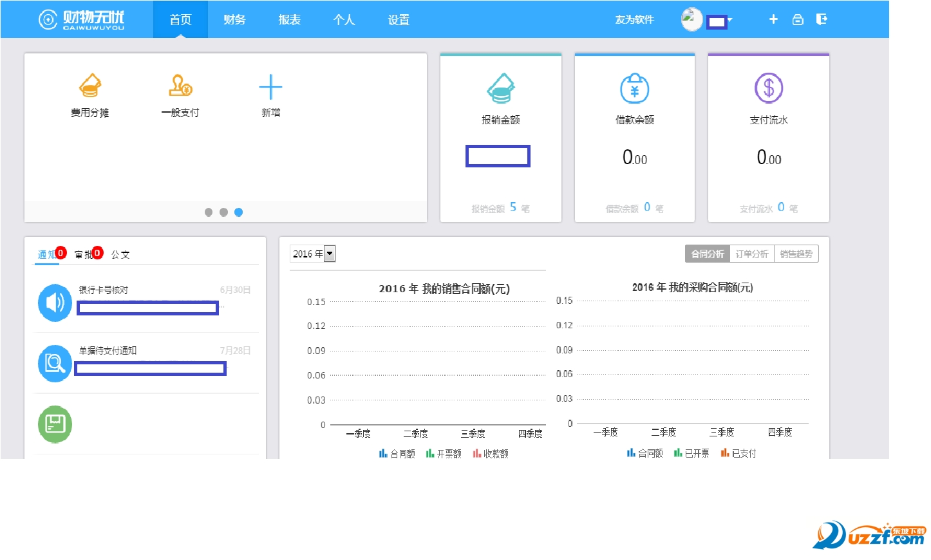
Task: Click the 财物无忧 logo in the header
Action: point(81,19)
